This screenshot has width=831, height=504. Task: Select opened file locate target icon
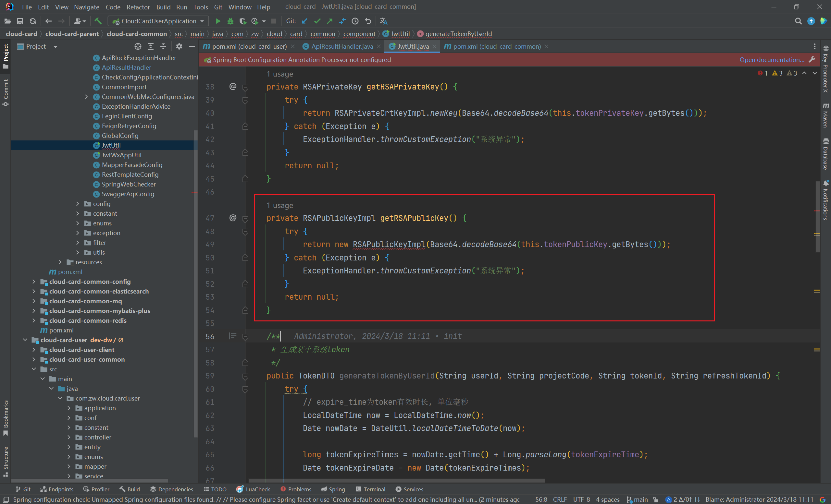[138, 46]
